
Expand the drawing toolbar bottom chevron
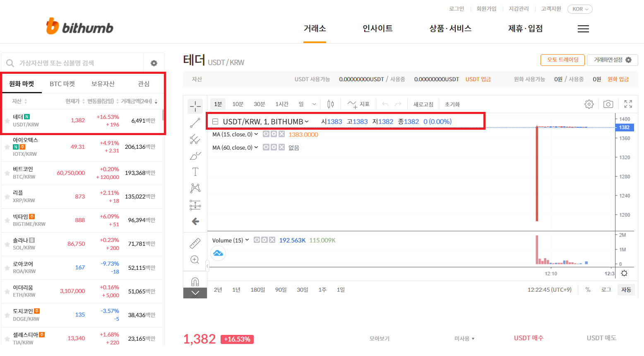point(195,293)
